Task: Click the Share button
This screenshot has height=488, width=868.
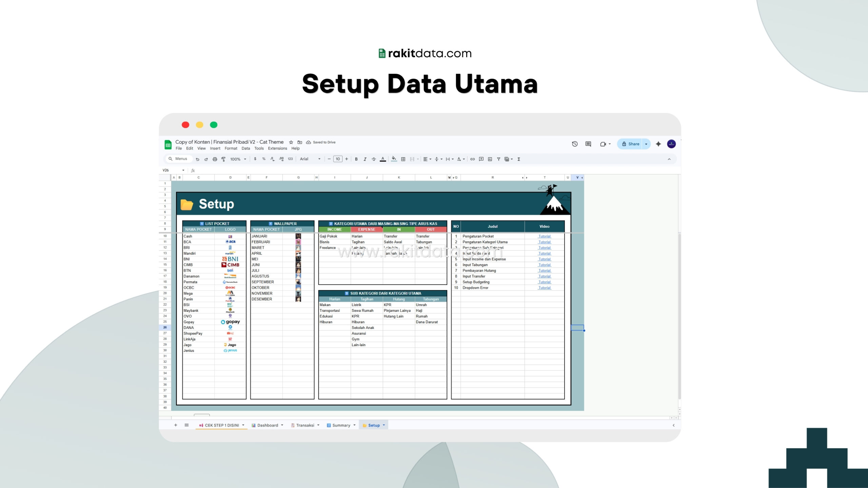Action: pyautogui.click(x=630, y=144)
